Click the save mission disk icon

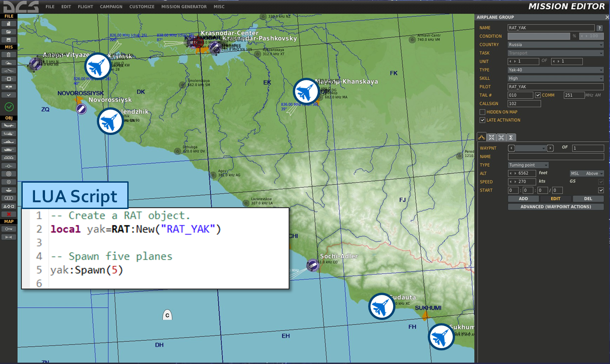tap(9, 40)
